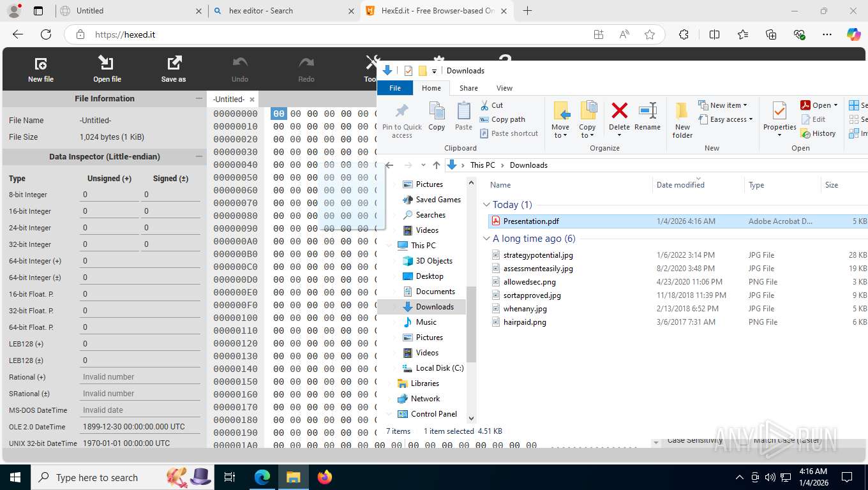Close the -Untitled- hex file tab

(x=252, y=100)
